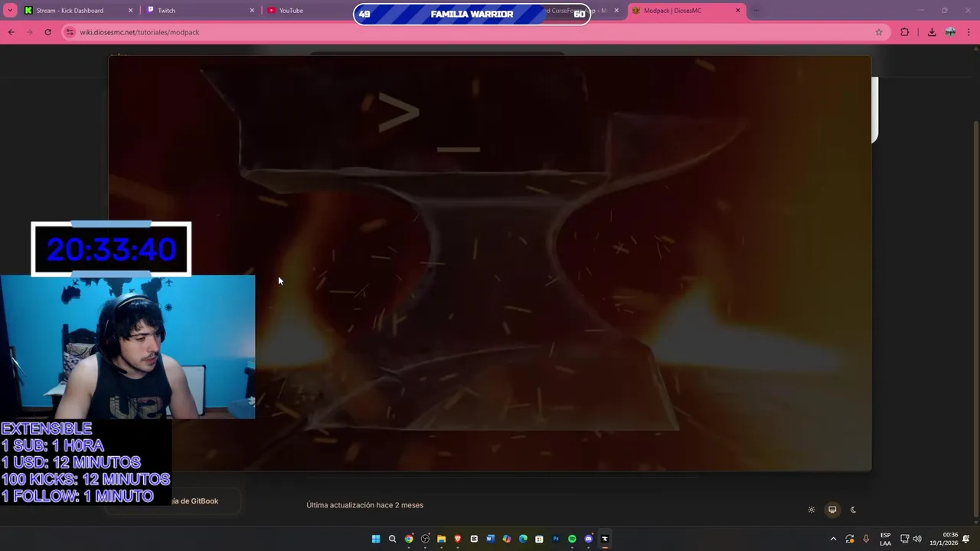Open volume tray icon
Viewport: 980px width, 551px height.
pyautogui.click(x=917, y=539)
